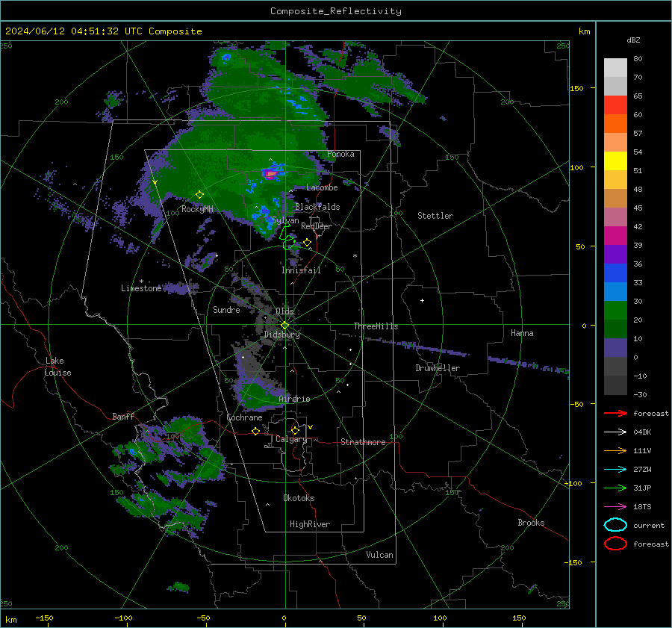672x628 pixels.
Task: Click the Banff label
Action: click(x=123, y=416)
